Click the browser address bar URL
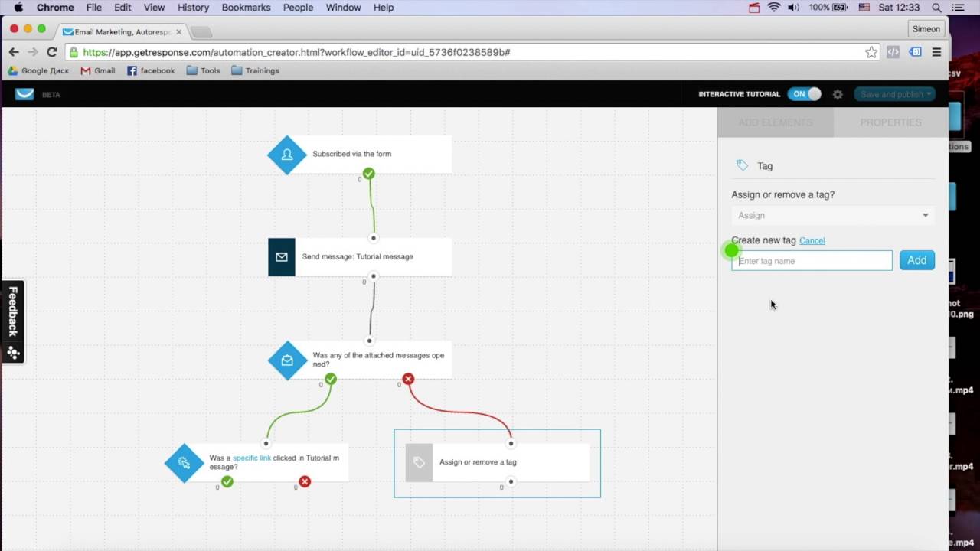Image resolution: width=980 pixels, height=551 pixels. tap(296, 52)
